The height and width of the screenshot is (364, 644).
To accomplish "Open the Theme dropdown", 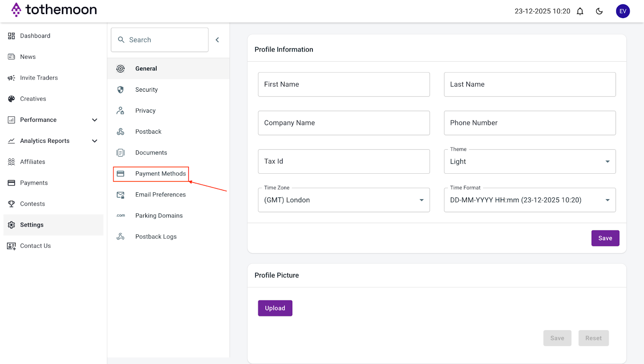I will pyautogui.click(x=530, y=161).
